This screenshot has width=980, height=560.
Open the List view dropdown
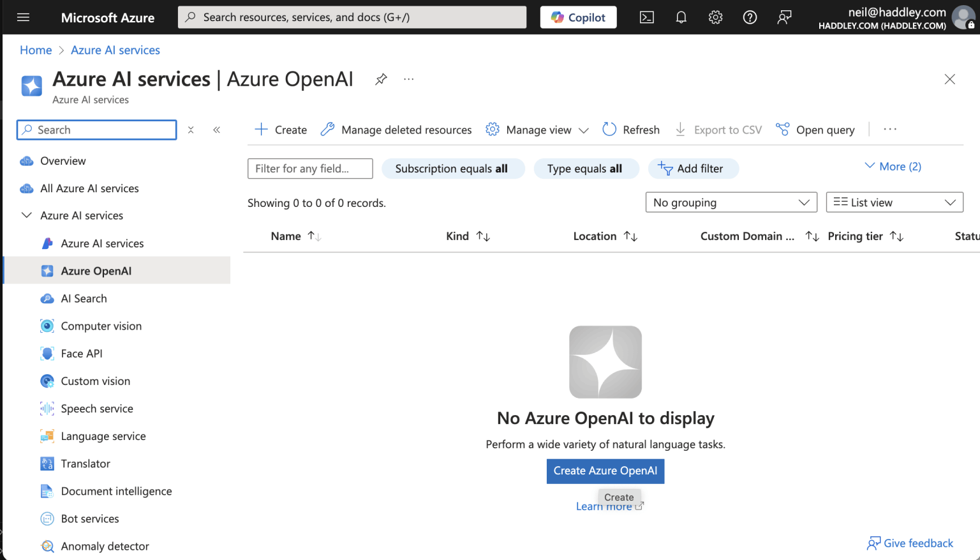pos(894,202)
